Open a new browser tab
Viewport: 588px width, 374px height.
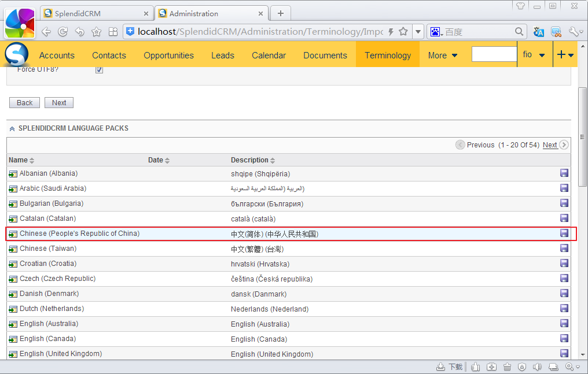[281, 14]
